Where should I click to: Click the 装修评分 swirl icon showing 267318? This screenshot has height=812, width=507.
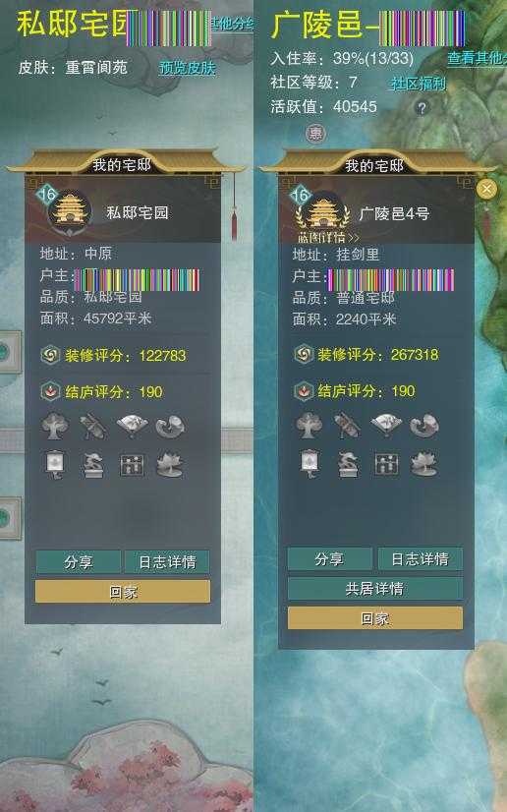(304, 355)
